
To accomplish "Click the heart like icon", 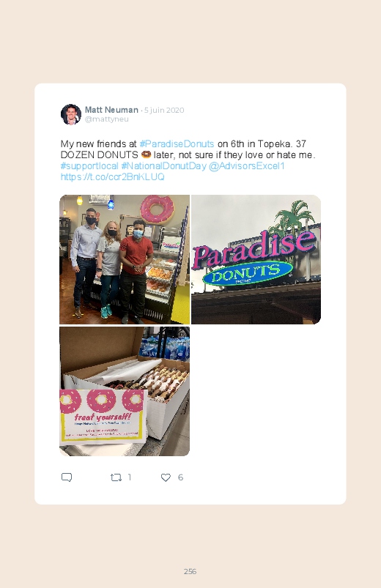I will coord(166,477).
